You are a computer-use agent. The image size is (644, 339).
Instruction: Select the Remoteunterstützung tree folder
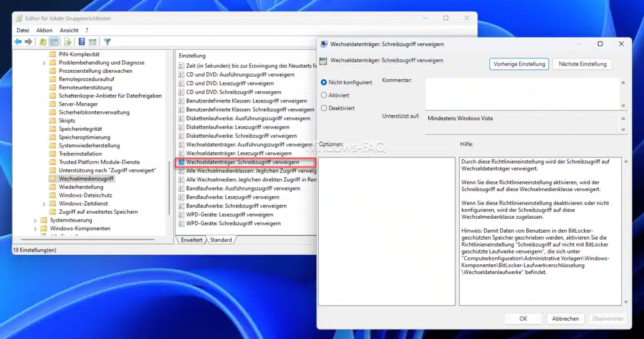tap(85, 87)
